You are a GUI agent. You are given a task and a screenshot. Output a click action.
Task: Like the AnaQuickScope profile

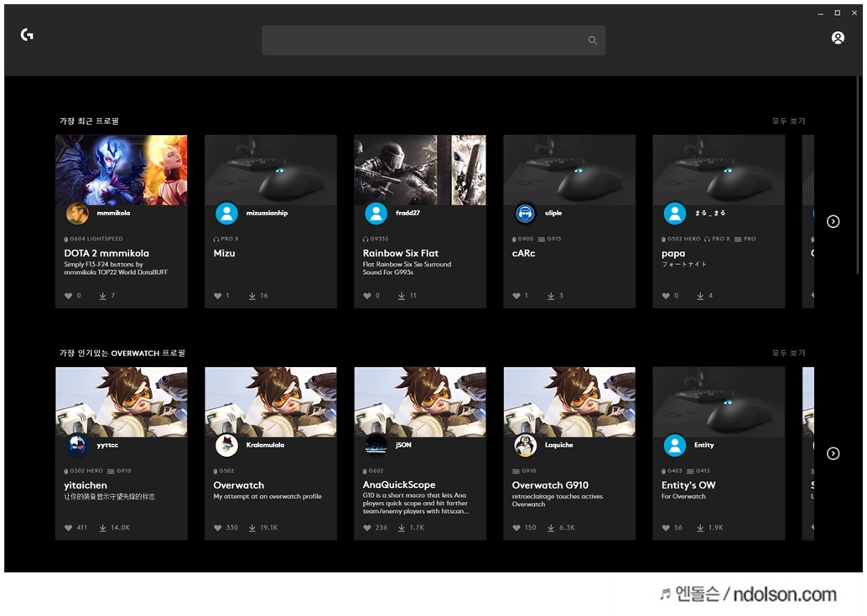[367, 528]
